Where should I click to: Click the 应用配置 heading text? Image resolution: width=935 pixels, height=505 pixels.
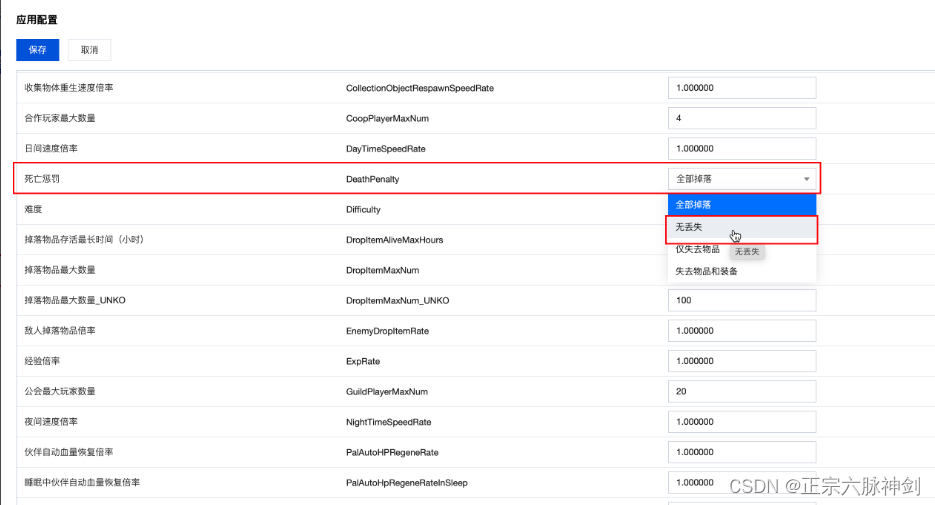36,20
